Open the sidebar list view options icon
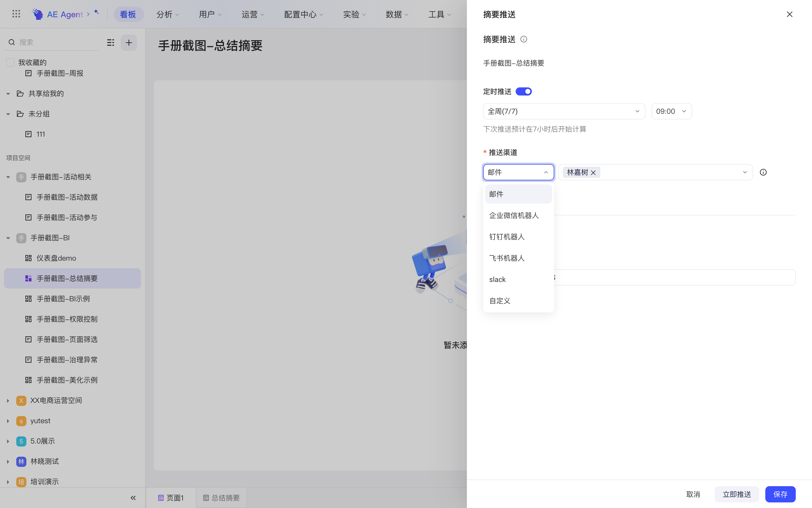The image size is (812, 508). (x=111, y=42)
